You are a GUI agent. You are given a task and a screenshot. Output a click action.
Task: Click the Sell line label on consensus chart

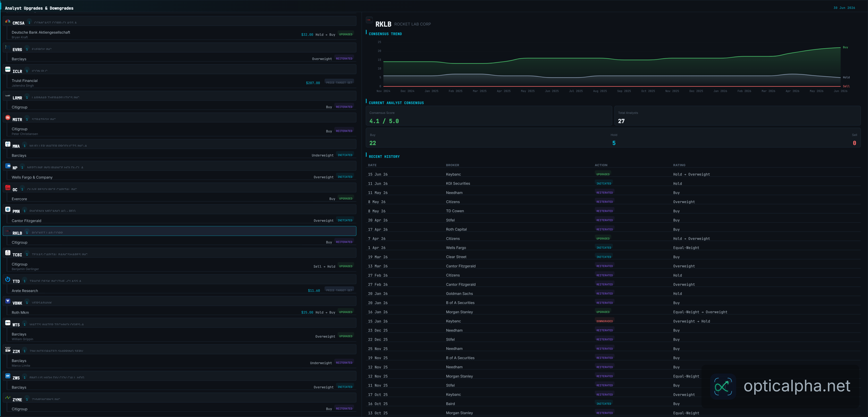[x=846, y=86]
